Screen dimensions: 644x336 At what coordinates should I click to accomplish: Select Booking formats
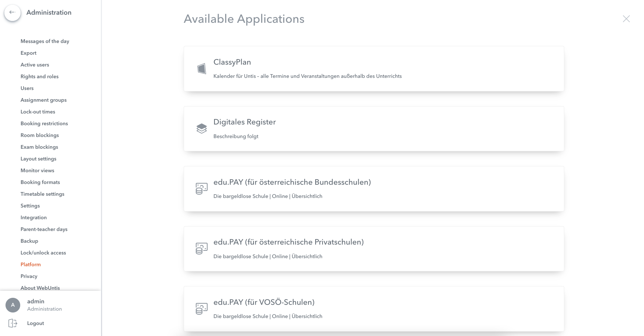tap(40, 182)
